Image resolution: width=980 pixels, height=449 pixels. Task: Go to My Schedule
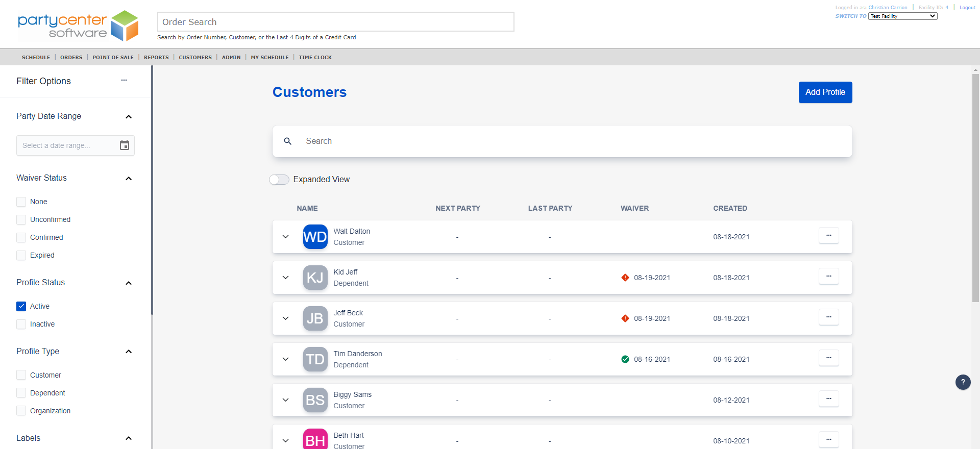tap(269, 58)
